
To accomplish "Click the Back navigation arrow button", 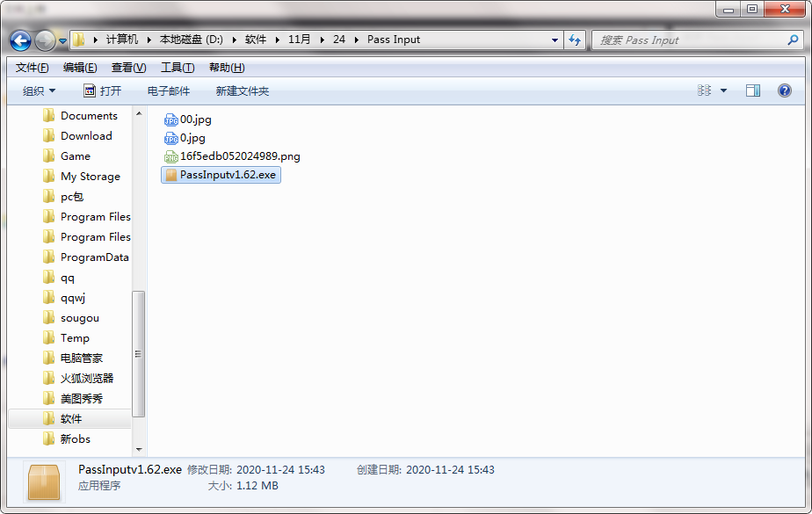I will point(21,40).
